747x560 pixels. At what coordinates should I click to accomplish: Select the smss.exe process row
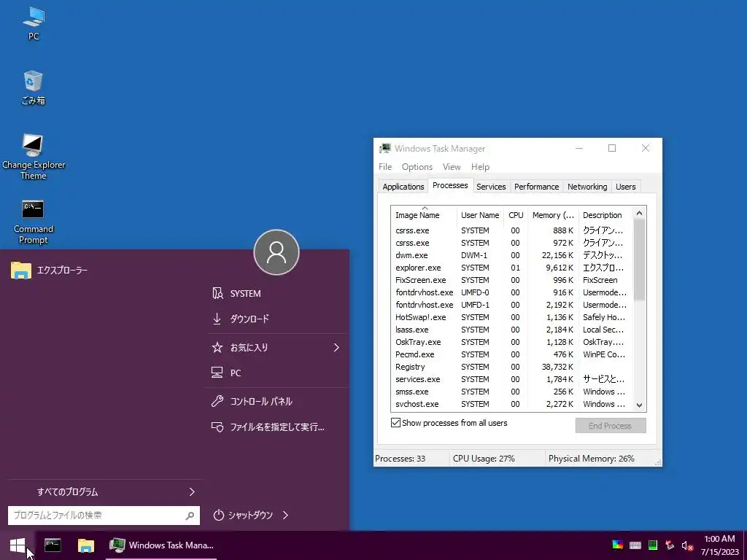click(x=512, y=392)
